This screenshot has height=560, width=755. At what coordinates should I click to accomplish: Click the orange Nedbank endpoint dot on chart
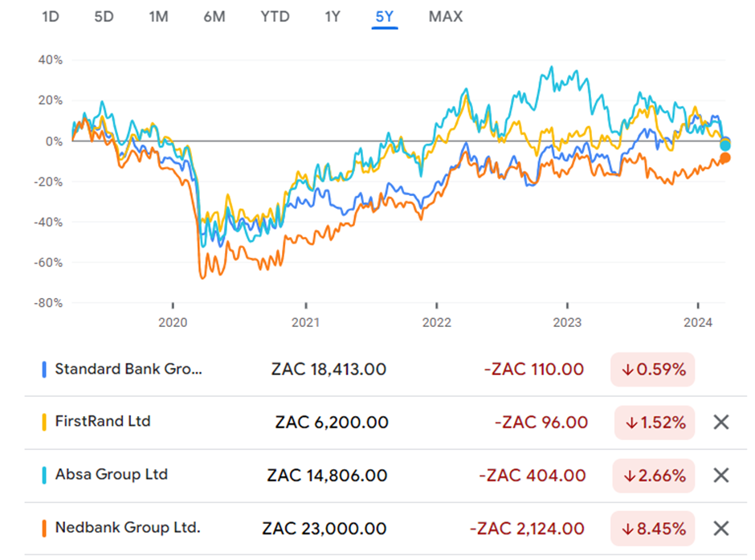(724, 158)
